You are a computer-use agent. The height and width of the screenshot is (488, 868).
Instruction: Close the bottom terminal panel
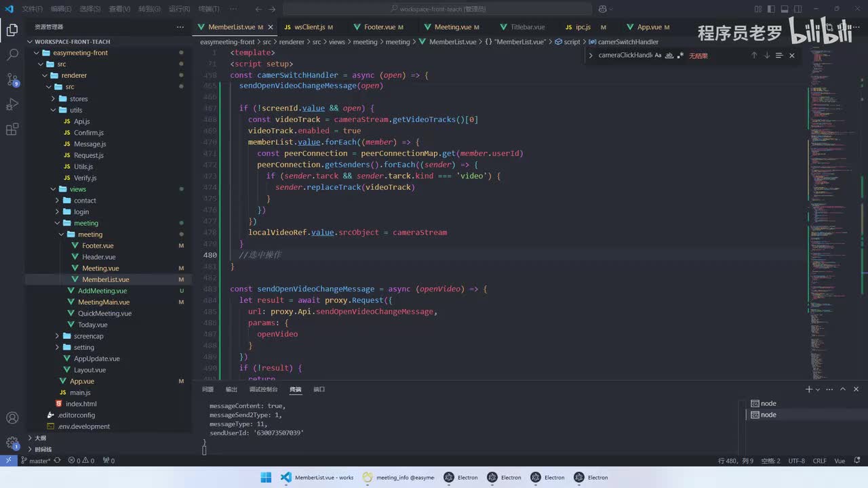tap(856, 389)
